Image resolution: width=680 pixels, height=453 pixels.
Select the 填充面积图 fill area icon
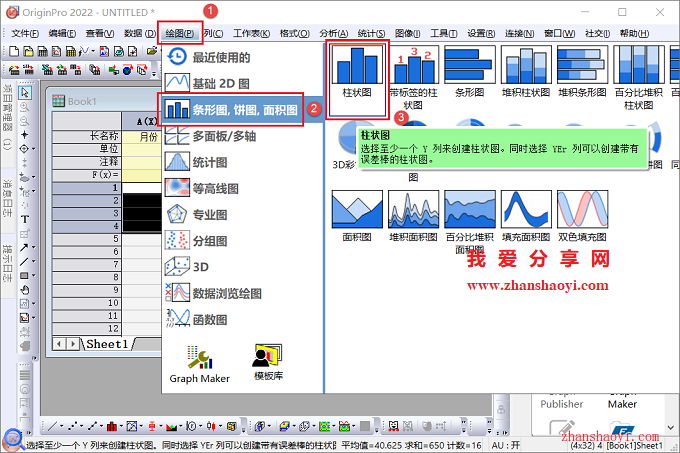pyautogui.click(x=526, y=209)
